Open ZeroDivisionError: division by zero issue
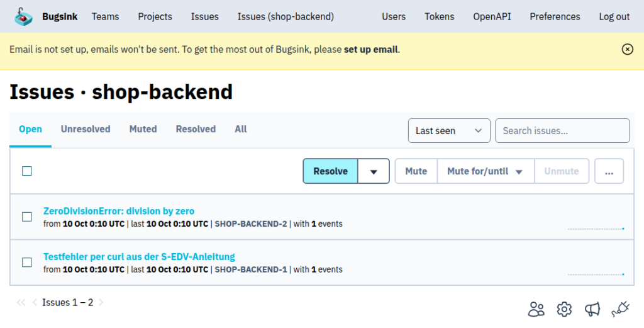Image resolution: width=644 pixels, height=328 pixels. (119, 212)
